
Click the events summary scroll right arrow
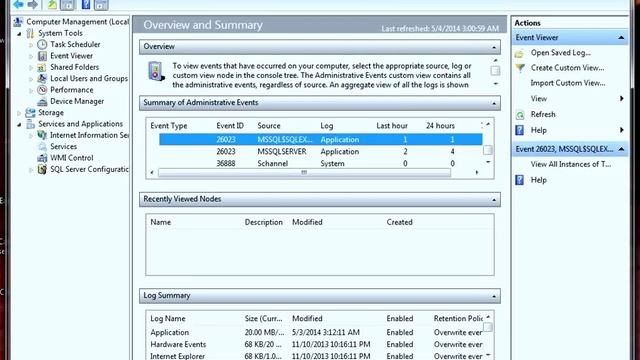476,173
